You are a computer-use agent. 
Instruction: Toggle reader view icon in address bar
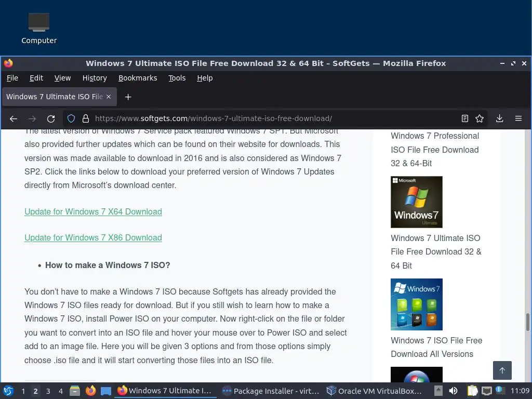tap(465, 118)
